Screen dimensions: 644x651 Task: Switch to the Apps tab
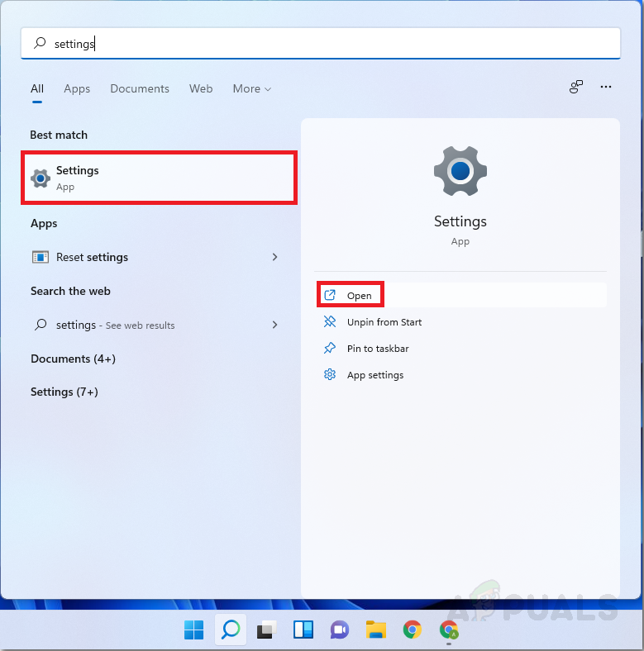coord(77,88)
